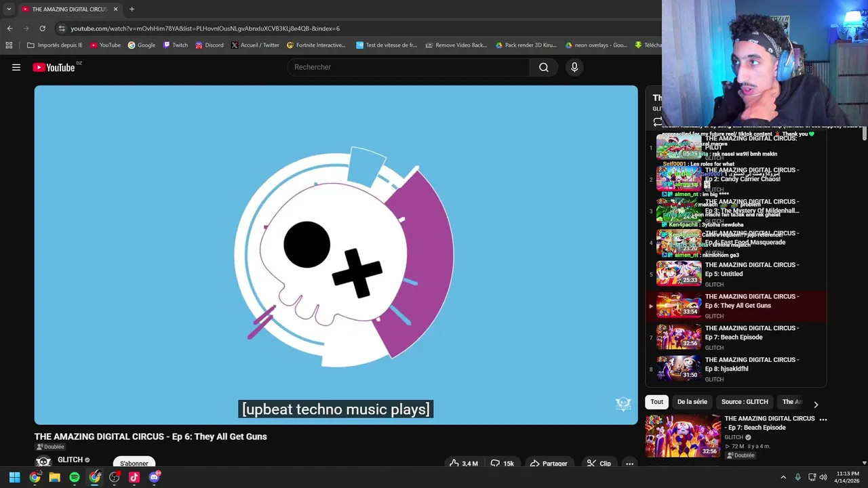868x488 pixels.
Task: Open the Test de vitesse bookmark
Action: [x=387, y=45]
